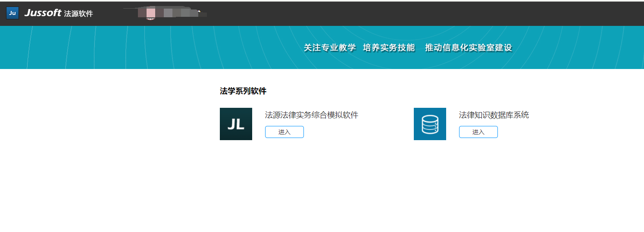Click the Jussoft wordmark in header

(43, 13)
